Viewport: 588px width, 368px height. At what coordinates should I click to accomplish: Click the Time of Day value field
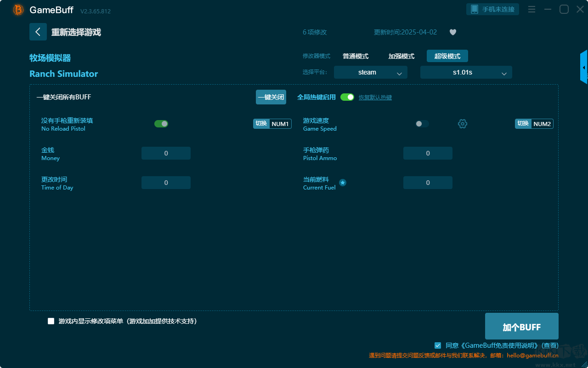[x=166, y=183]
